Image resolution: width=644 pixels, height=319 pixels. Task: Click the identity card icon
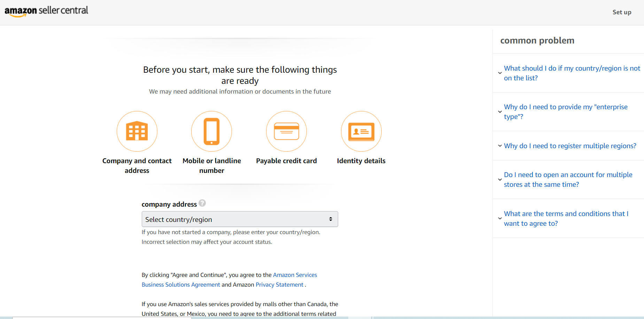361,131
